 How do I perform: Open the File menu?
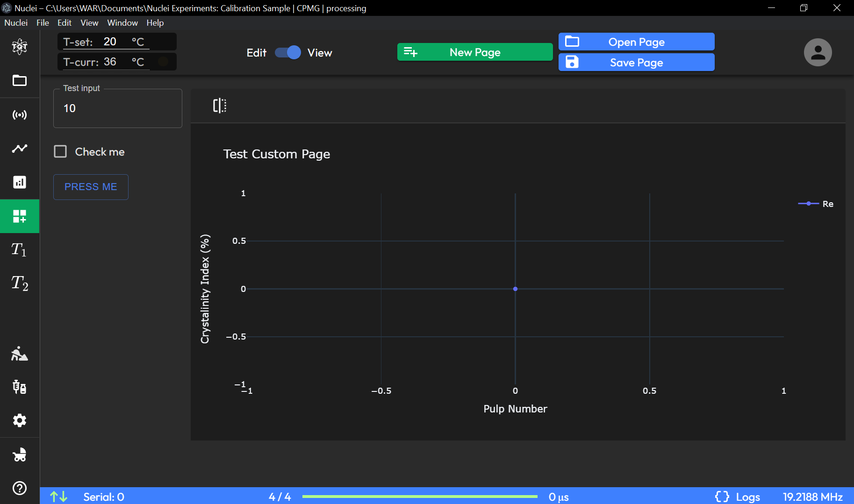coord(43,22)
